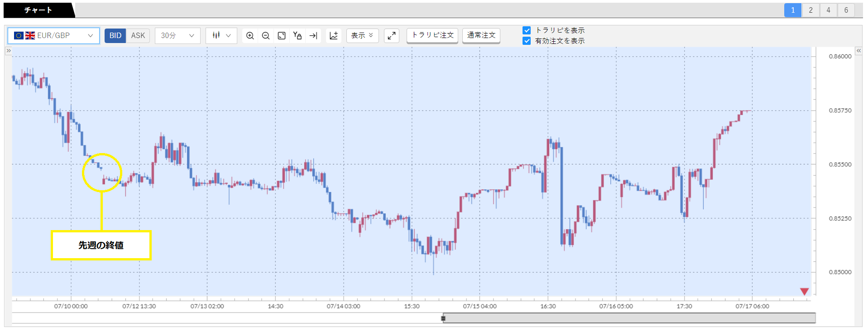868x332 pixels.
Task: Select chart layout 4 tab
Action: coord(828,10)
